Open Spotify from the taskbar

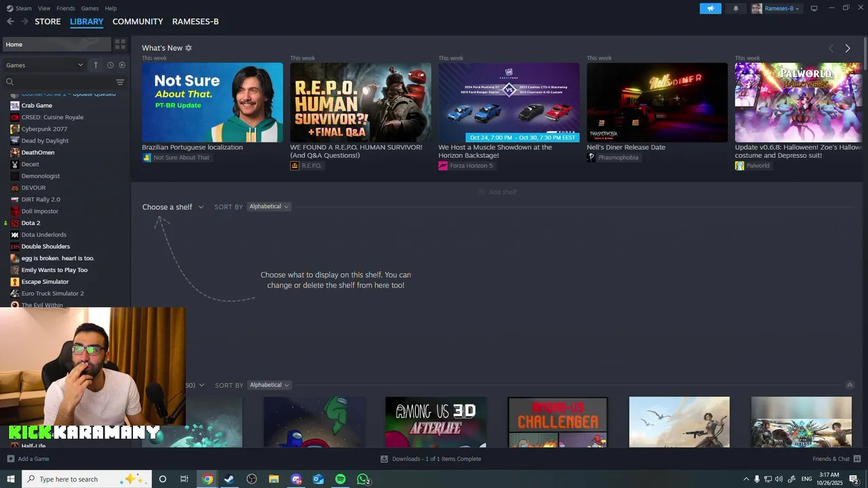[340, 479]
